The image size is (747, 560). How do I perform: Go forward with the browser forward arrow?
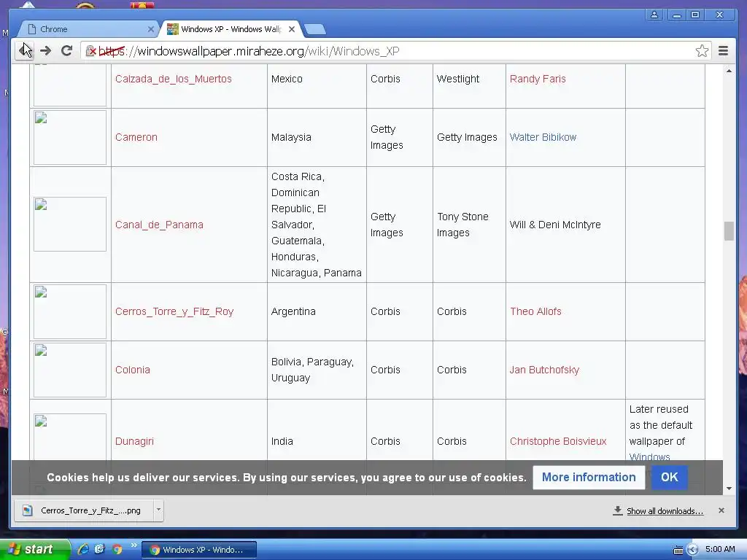coord(46,50)
